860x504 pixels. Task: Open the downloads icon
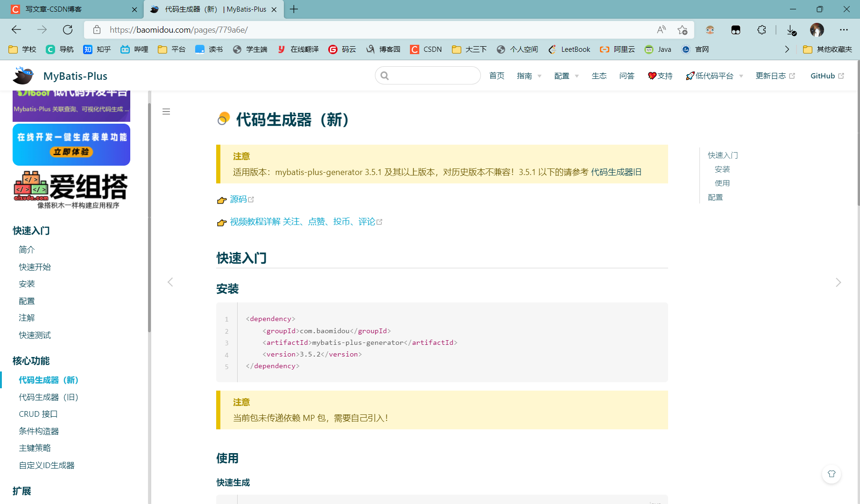[x=791, y=30]
